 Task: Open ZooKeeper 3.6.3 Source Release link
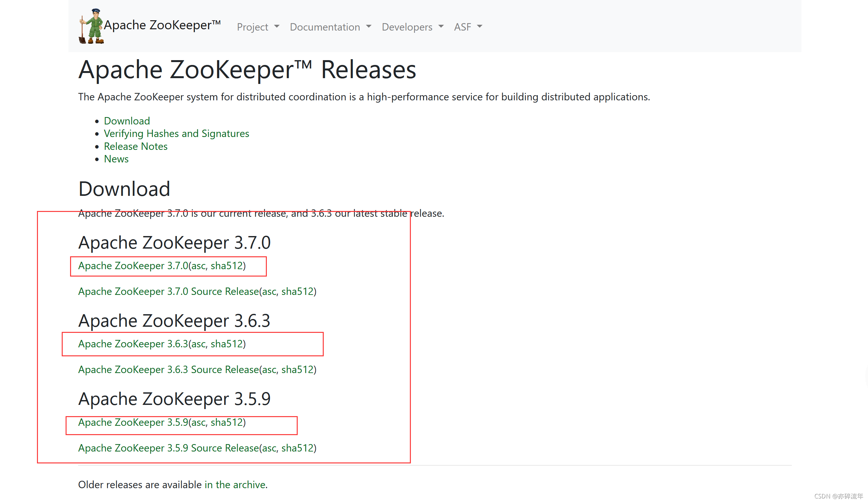pyautogui.click(x=168, y=370)
